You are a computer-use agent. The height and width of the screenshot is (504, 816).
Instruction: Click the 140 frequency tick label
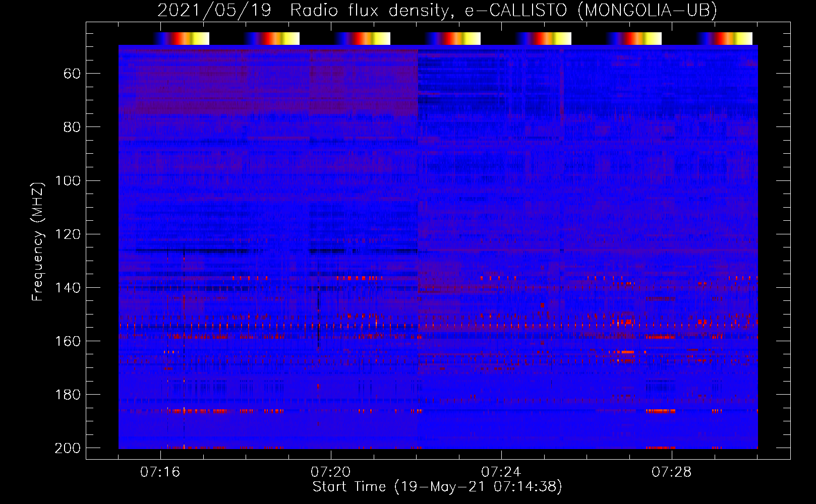coord(68,288)
